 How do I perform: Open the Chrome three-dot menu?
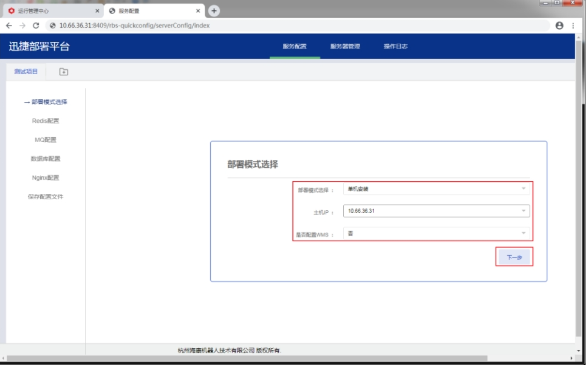[573, 26]
